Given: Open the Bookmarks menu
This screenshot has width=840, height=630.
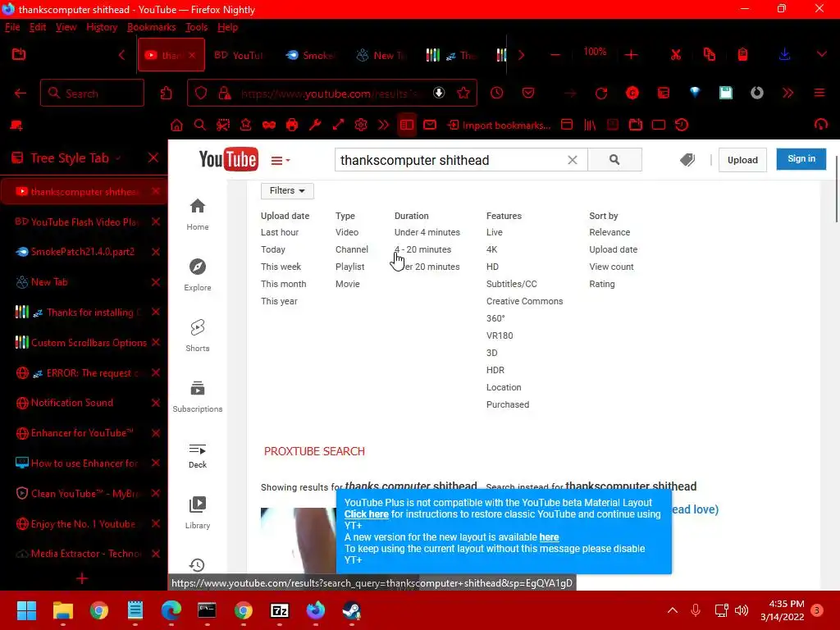Looking at the screenshot, I should point(151,27).
